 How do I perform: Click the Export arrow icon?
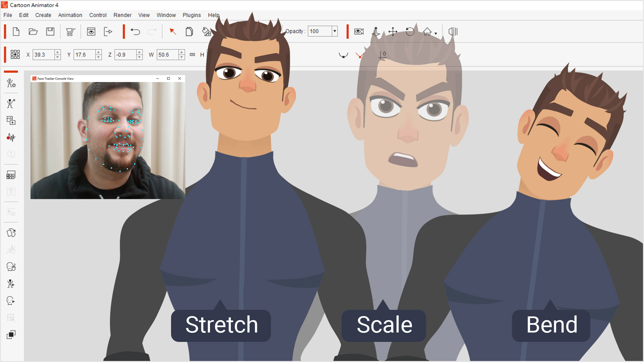[x=108, y=32]
